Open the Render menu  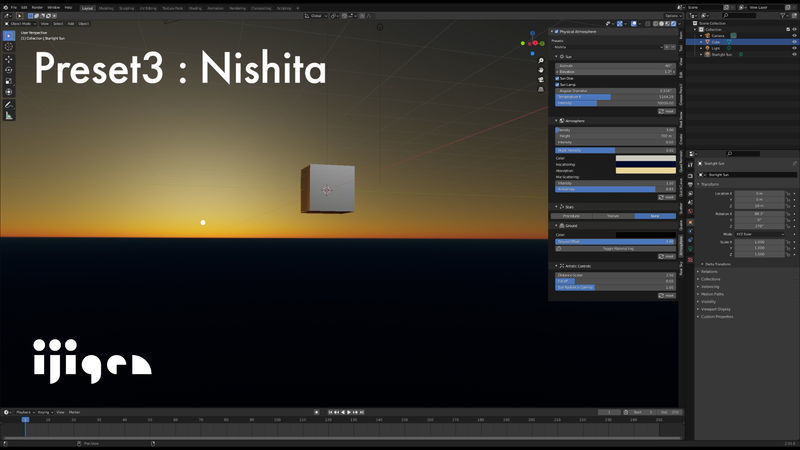pos(37,8)
